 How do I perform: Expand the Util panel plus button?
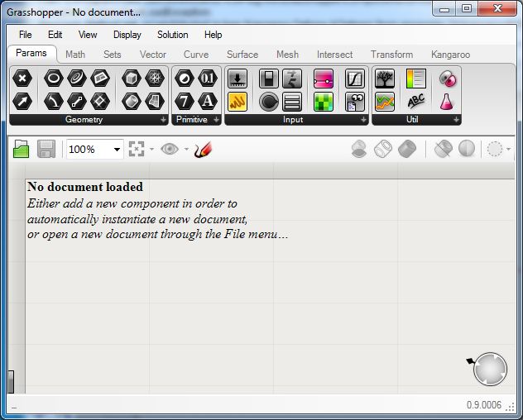click(x=456, y=120)
